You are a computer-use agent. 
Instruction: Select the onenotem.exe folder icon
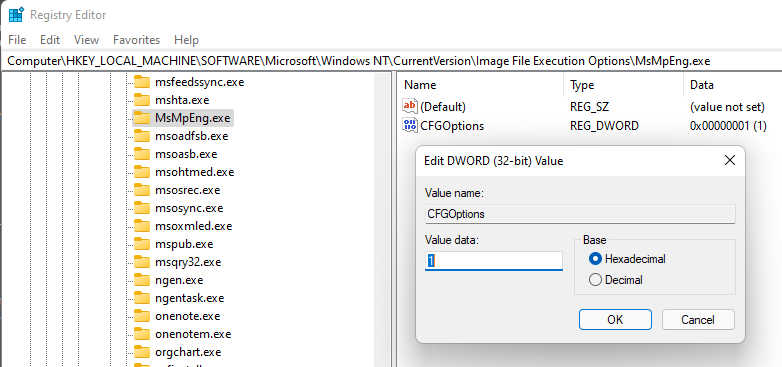pos(142,334)
